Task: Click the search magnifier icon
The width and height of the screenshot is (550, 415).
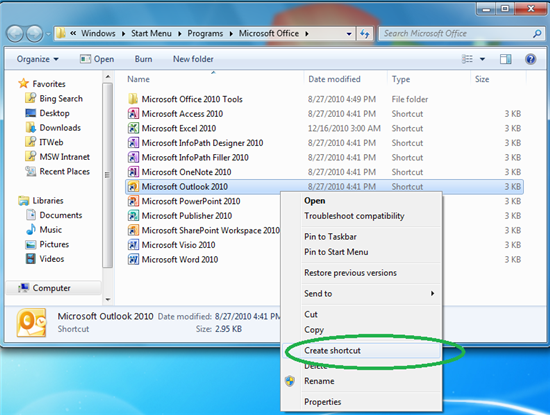Action: (x=537, y=34)
